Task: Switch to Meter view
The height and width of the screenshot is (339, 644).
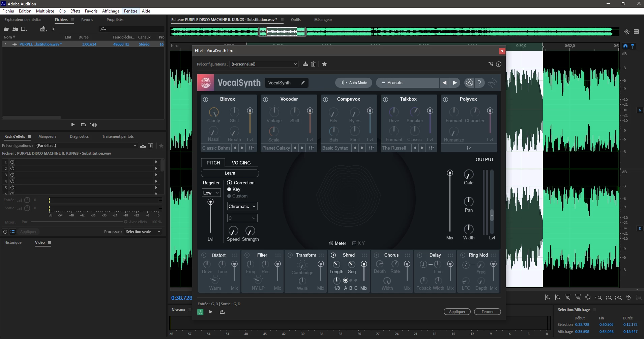Action: pyautogui.click(x=338, y=243)
